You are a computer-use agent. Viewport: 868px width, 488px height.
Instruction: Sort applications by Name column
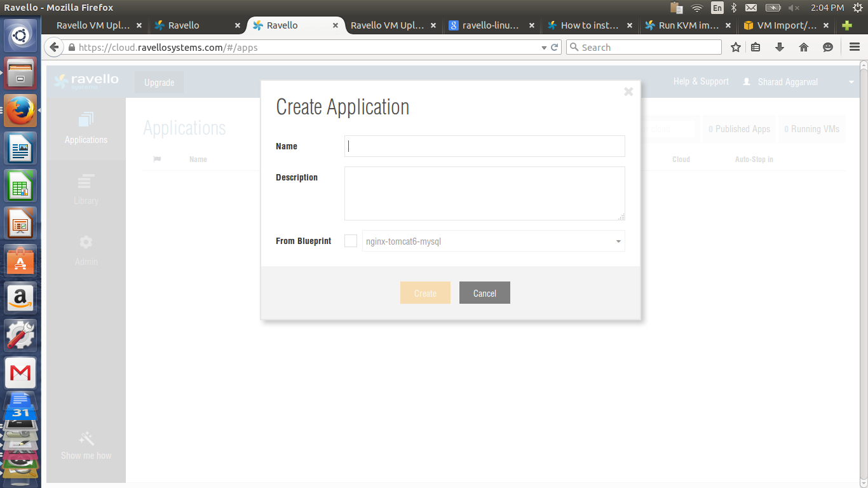198,159
